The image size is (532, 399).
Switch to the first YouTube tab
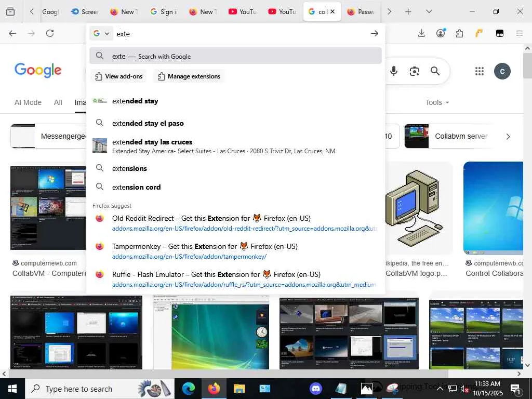(243, 11)
